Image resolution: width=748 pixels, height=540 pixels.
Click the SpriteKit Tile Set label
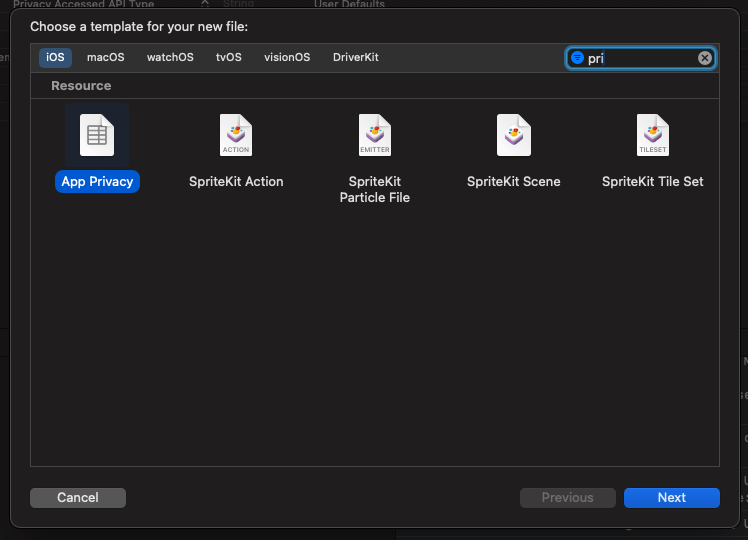pos(653,181)
